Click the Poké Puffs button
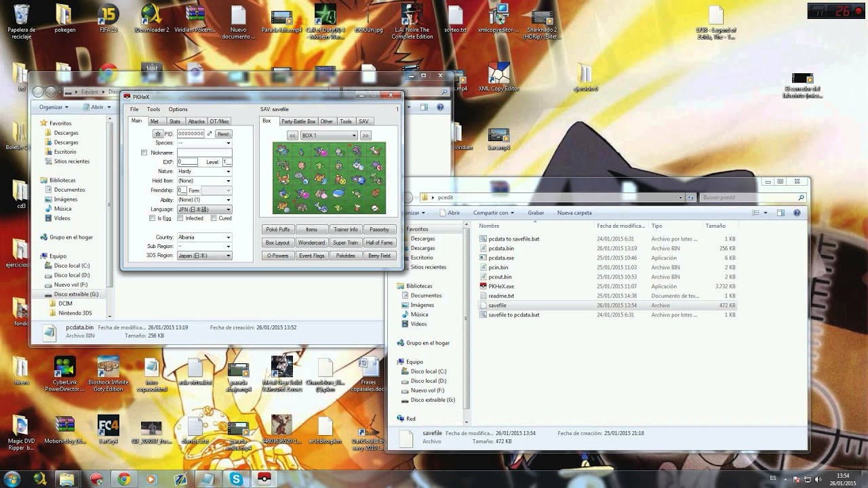This screenshot has height=488, width=868. [x=278, y=230]
